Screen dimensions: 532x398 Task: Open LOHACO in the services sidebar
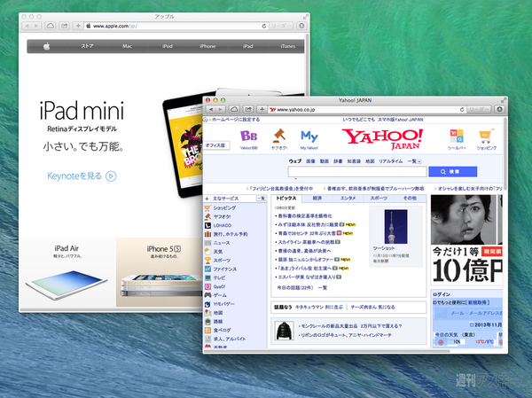coord(223,225)
